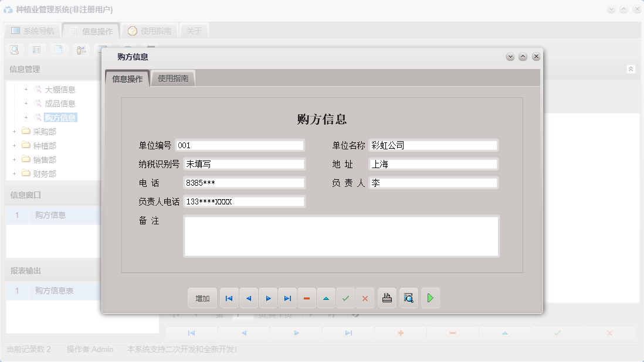Confirm changes with the green checkmark icon
Screen dimensions: 644x362
345,298
